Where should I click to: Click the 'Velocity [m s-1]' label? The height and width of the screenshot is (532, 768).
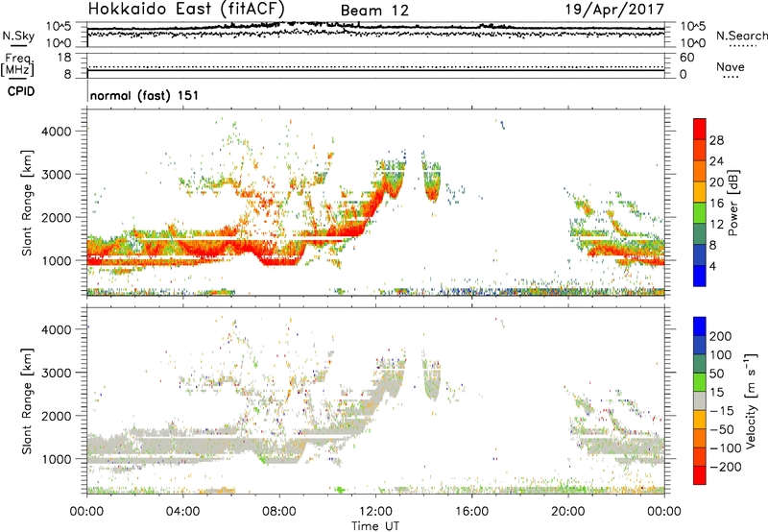click(751, 401)
